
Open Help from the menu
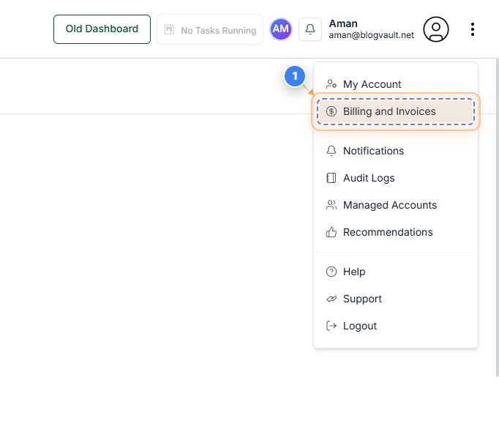point(396,272)
